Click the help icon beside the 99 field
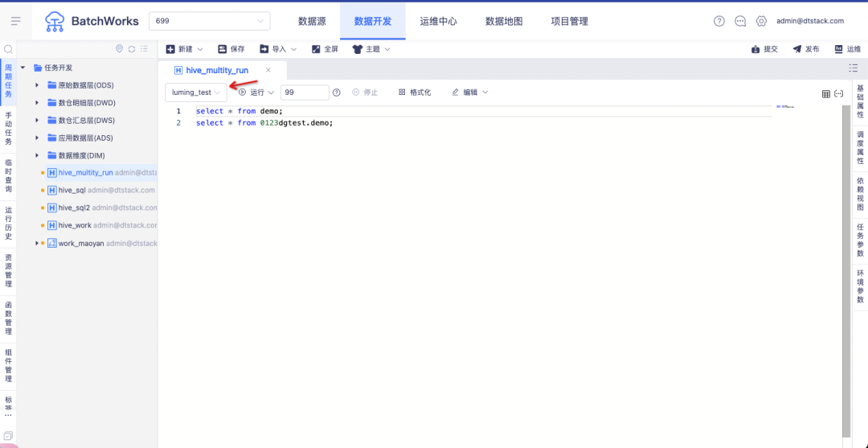 336,92
